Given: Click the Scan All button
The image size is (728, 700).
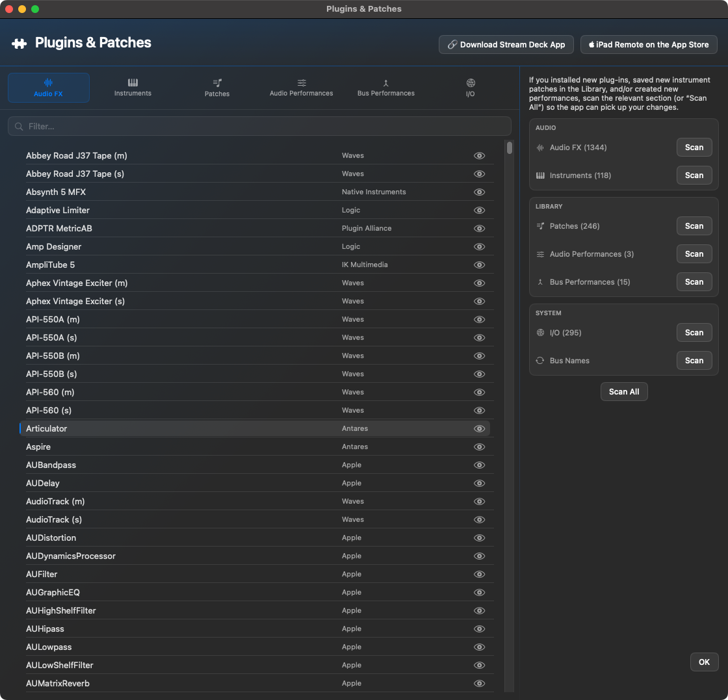Looking at the screenshot, I should click(624, 392).
